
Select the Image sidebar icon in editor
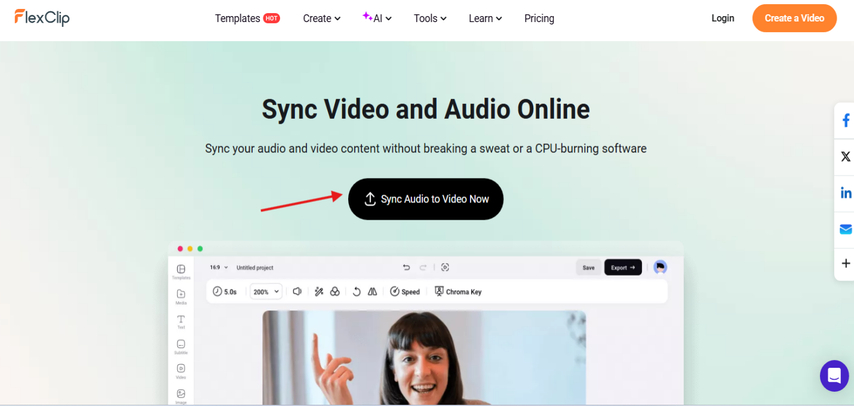181,396
